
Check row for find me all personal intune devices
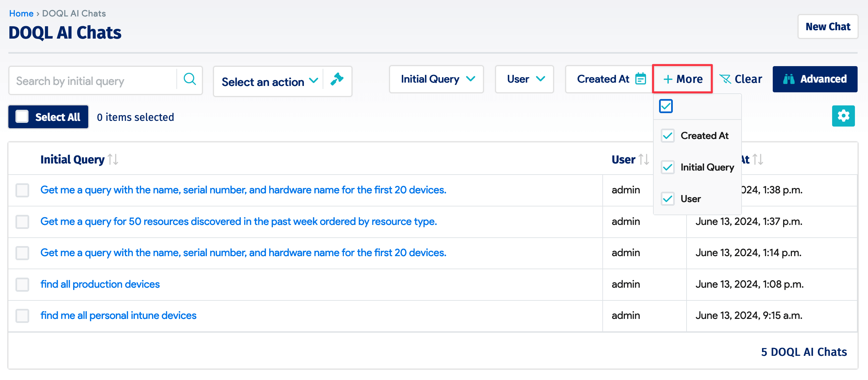tap(22, 316)
